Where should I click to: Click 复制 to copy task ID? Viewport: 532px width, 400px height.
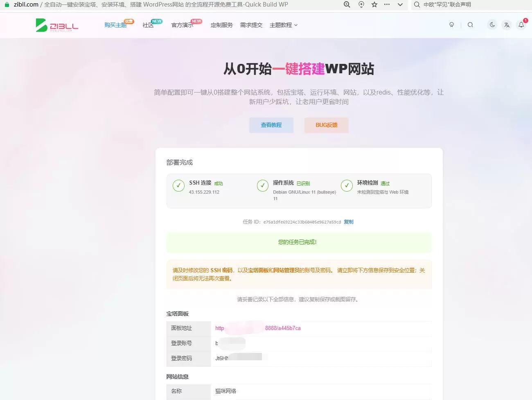tap(349, 222)
